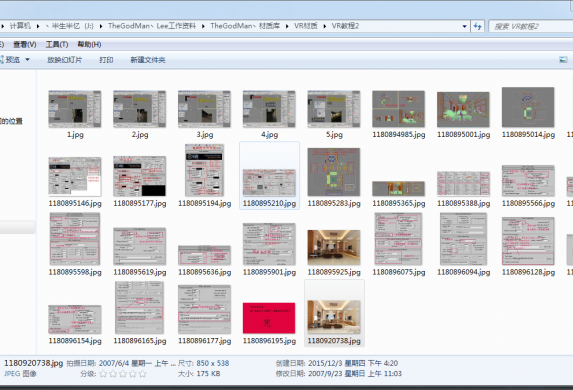Open the 预览 dropdown arrow

pos(27,60)
